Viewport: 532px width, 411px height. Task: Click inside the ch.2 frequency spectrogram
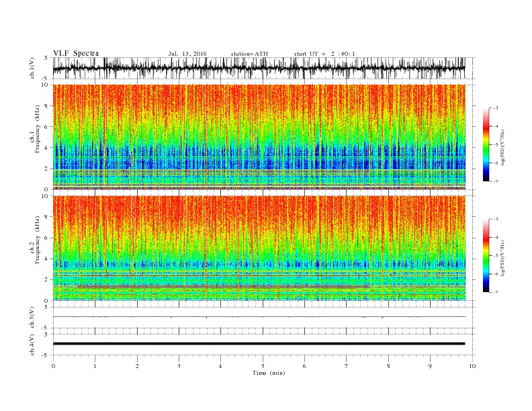[x=259, y=248]
